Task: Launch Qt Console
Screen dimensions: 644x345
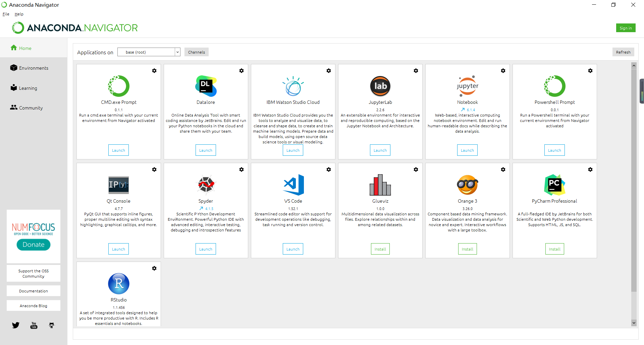Action: [118, 249]
